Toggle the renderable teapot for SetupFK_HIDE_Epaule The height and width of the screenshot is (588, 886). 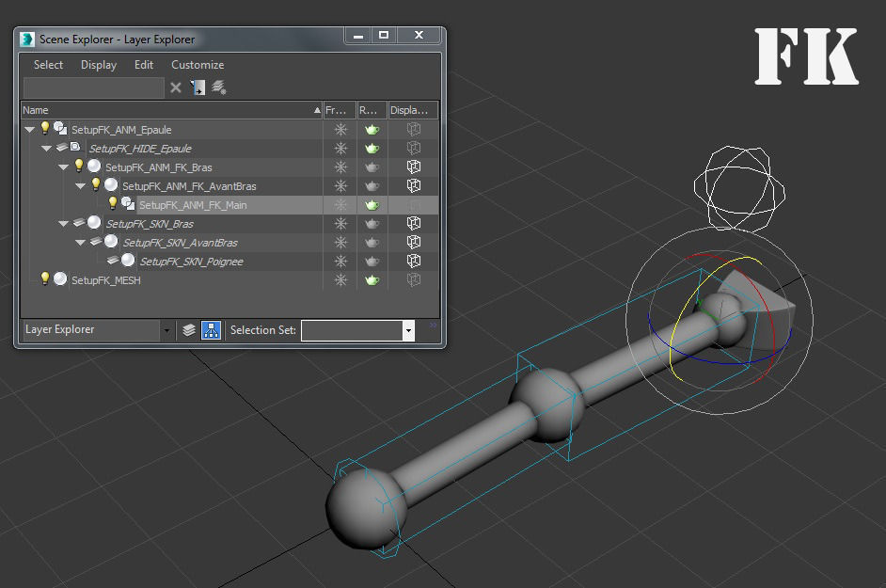372,148
